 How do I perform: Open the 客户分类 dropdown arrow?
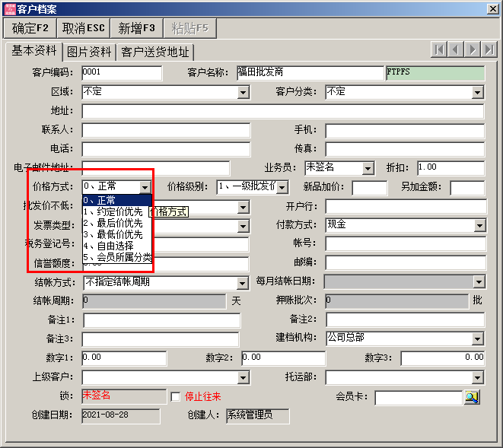click(x=477, y=92)
